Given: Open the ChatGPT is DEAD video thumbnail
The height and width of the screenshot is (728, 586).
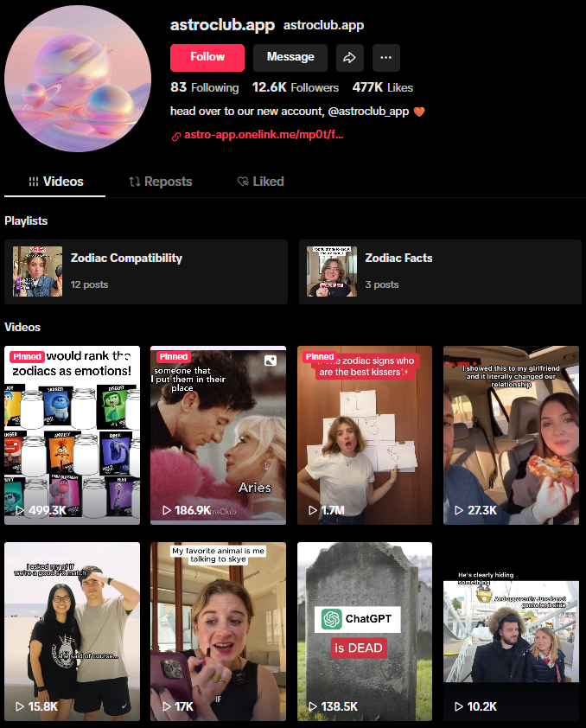Looking at the screenshot, I should [x=365, y=631].
